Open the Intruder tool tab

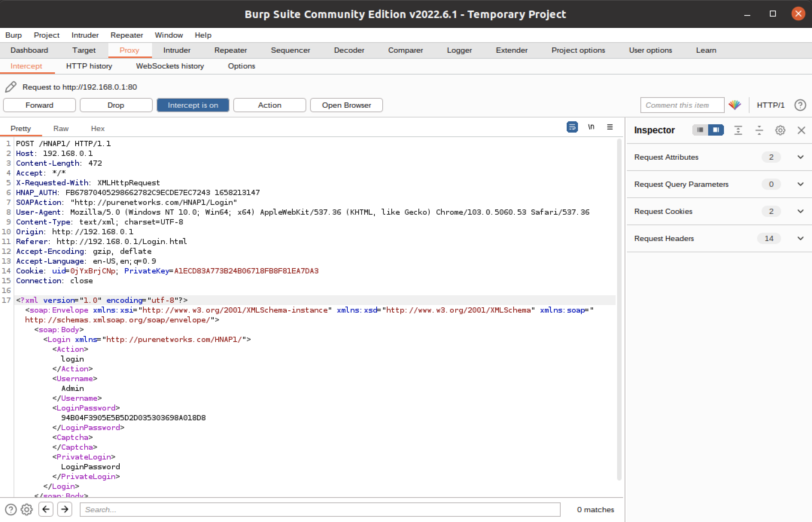click(x=177, y=50)
